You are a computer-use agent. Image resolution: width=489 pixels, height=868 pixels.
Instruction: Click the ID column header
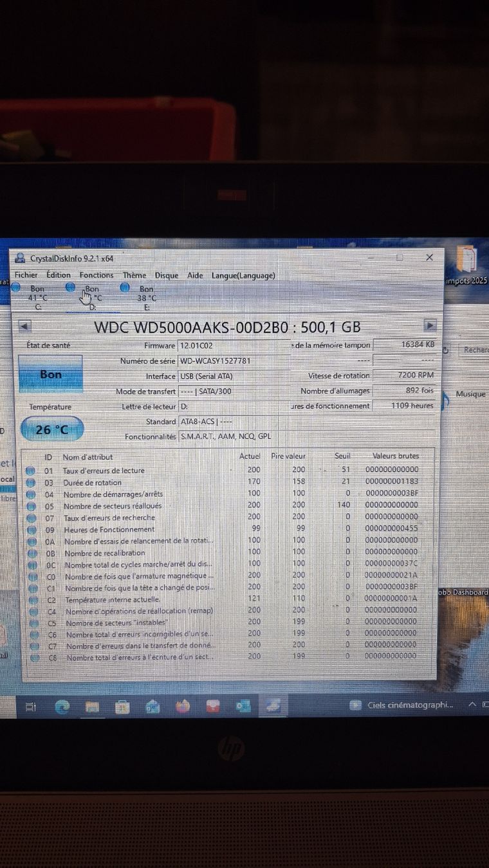click(x=48, y=457)
